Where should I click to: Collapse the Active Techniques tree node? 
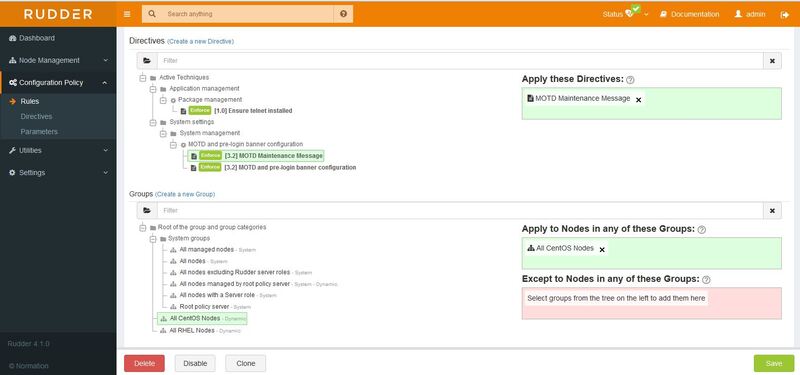(x=142, y=78)
